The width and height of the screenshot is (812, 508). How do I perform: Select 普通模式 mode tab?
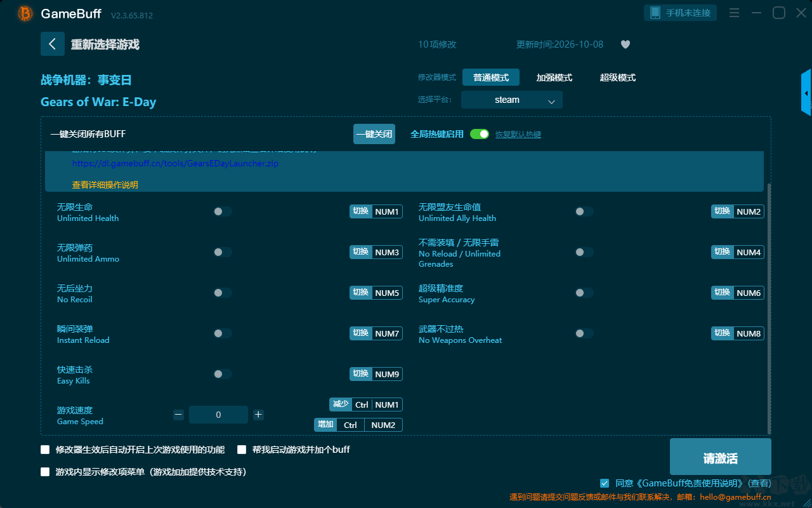[491, 77]
